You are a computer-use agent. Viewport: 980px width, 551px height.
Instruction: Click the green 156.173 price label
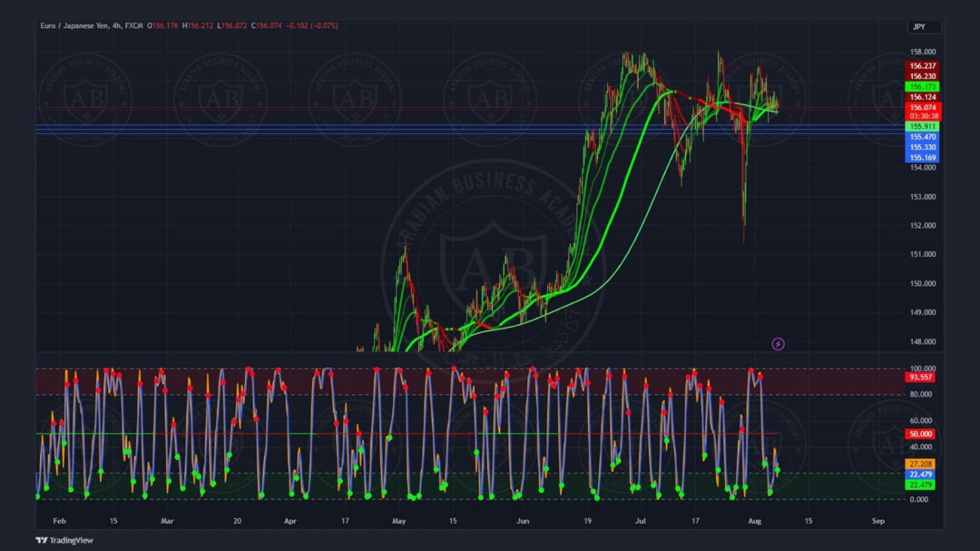923,86
